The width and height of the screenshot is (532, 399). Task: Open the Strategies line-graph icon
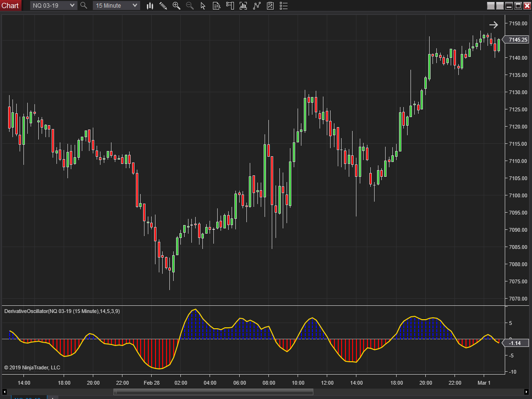[x=257, y=6]
